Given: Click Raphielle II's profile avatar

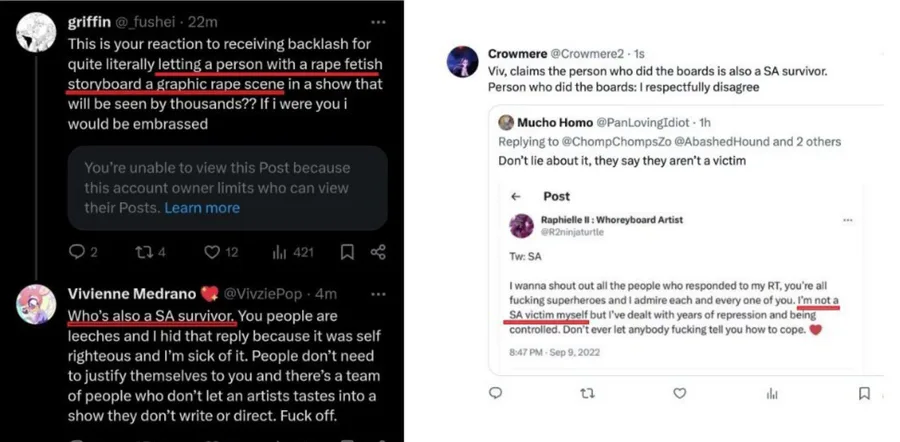Looking at the screenshot, I should point(521,226).
